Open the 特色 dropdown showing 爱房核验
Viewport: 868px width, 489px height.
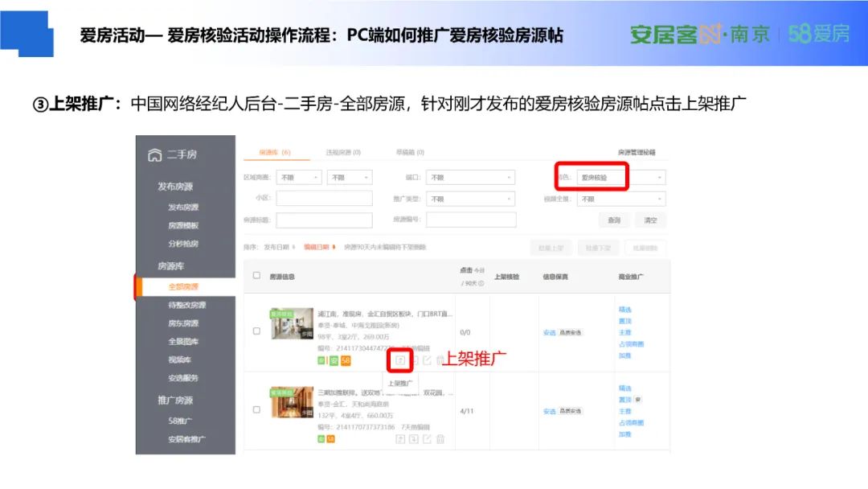621,177
